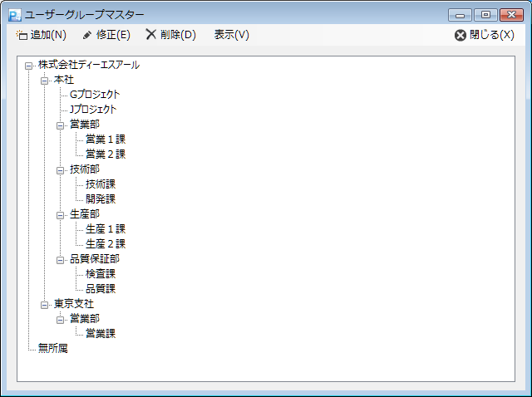This screenshot has width=532, height=397.
Task: Collapse the 生産部 node
Action: click(61, 215)
